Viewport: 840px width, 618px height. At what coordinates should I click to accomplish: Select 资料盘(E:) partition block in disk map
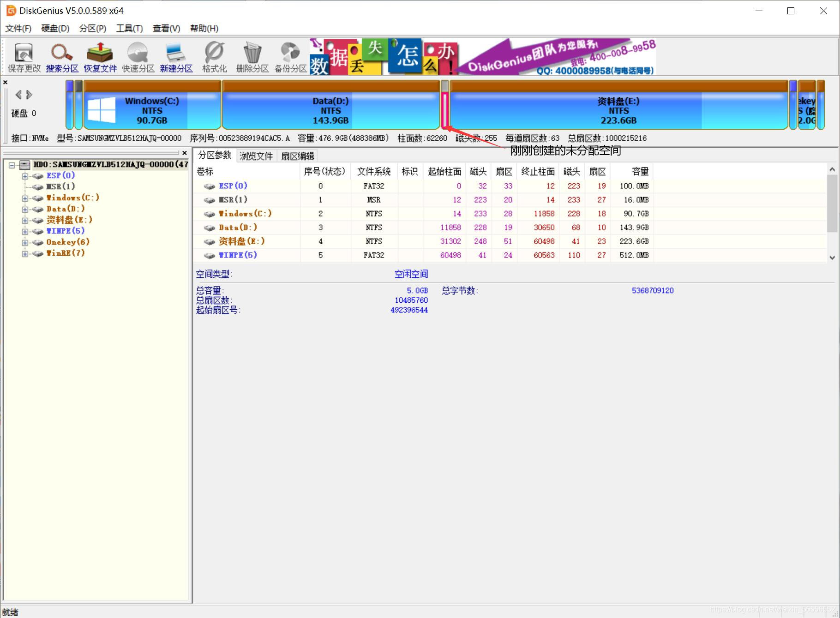(x=618, y=105)
